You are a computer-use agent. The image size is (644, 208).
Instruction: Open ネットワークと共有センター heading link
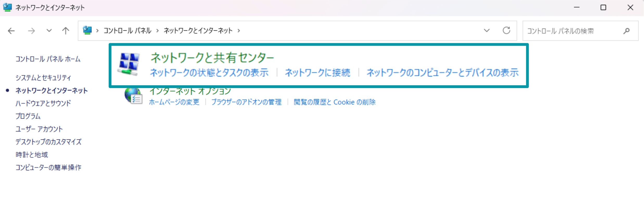coord(212,58)
